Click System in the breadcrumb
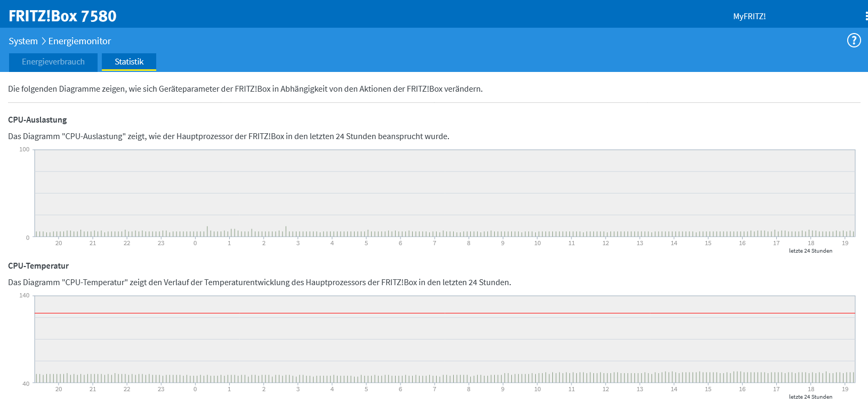This screenshot has width=868, height=404. click(23, 41)
